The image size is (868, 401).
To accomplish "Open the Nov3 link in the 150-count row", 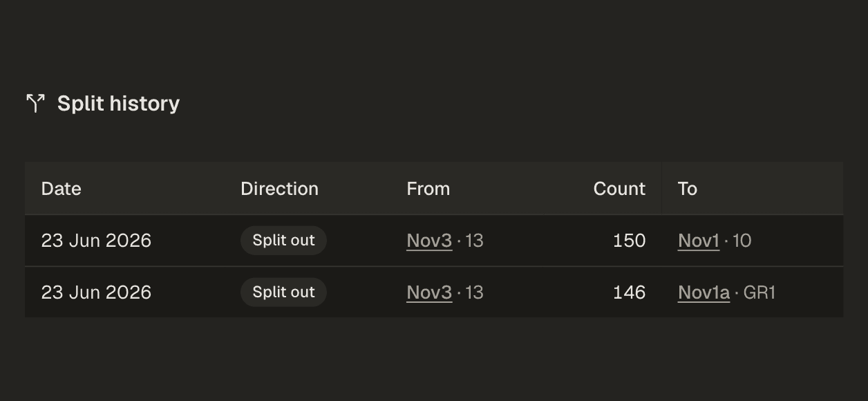I will click(x=429, y=241).
